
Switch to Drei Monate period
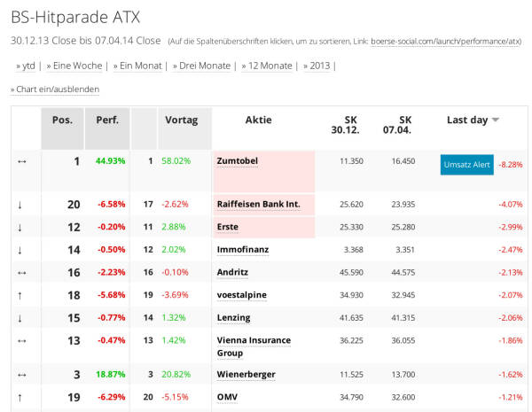coord(203,66)
